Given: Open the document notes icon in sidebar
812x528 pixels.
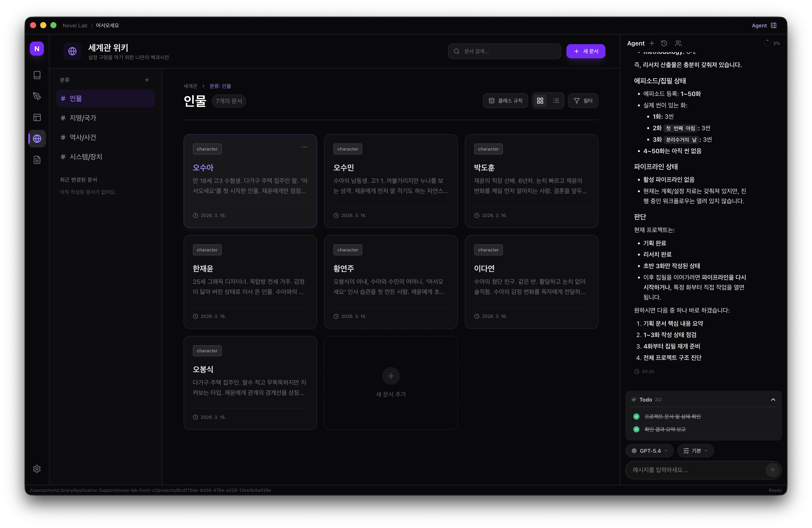Looking at the screenshot, I should click(37, 159).
